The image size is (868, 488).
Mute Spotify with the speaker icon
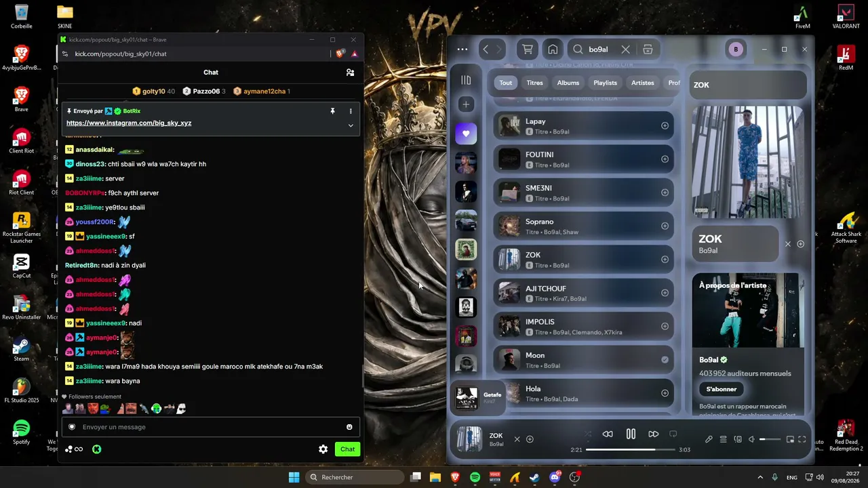coord(751,439)
